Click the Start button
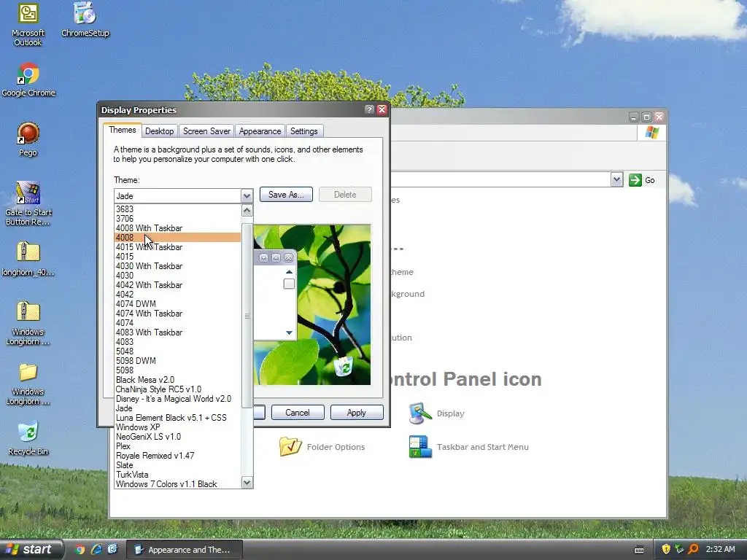This screenshot has width=747, height=560. pyautogui.click(x=31, y=550)
